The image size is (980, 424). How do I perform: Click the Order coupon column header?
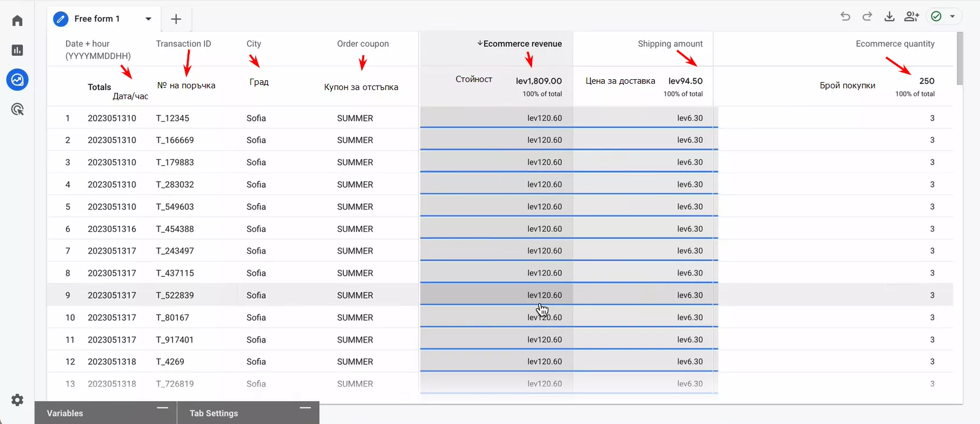coord(363,44)
